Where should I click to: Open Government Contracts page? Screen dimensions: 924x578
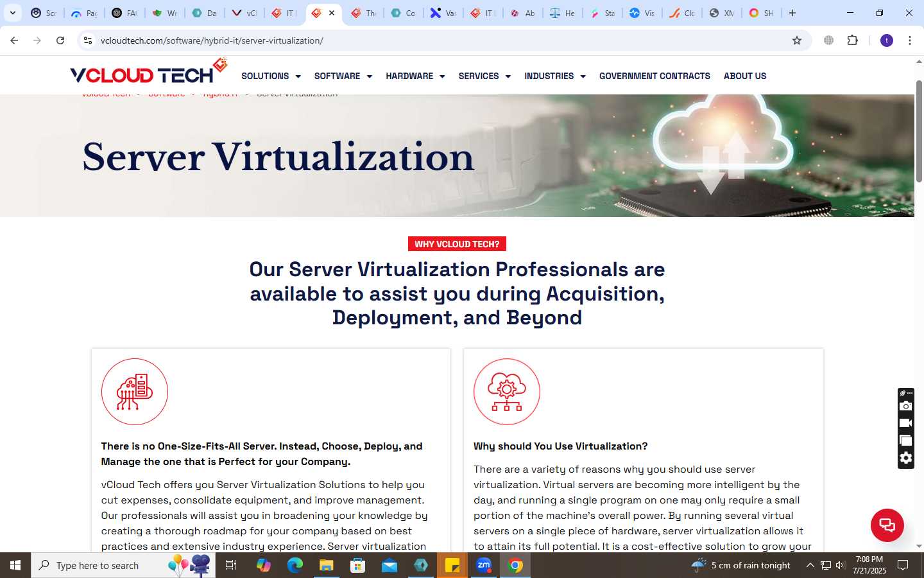654,76
